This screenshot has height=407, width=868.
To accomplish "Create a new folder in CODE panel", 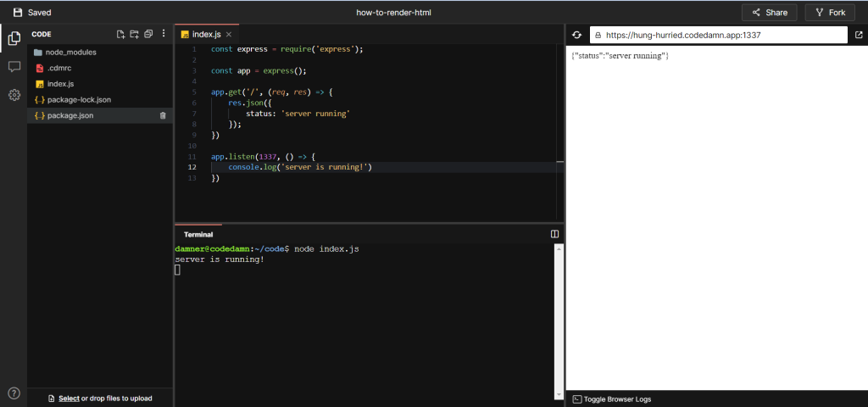I will coord(134,34).
